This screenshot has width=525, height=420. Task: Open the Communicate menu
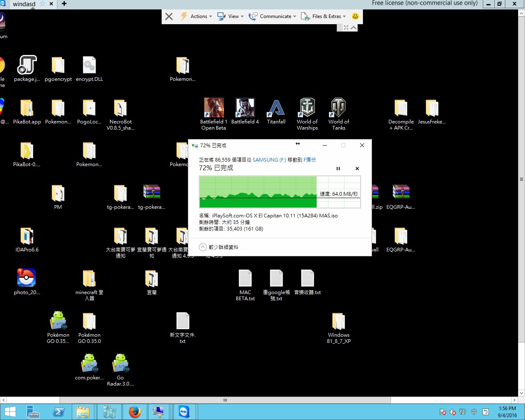(272, 16)
